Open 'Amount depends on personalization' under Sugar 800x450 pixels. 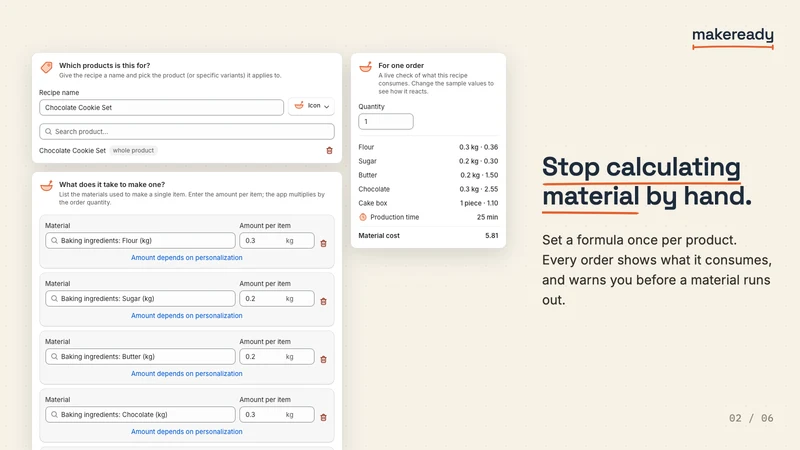pyautogui.click(x=187, y=316)
